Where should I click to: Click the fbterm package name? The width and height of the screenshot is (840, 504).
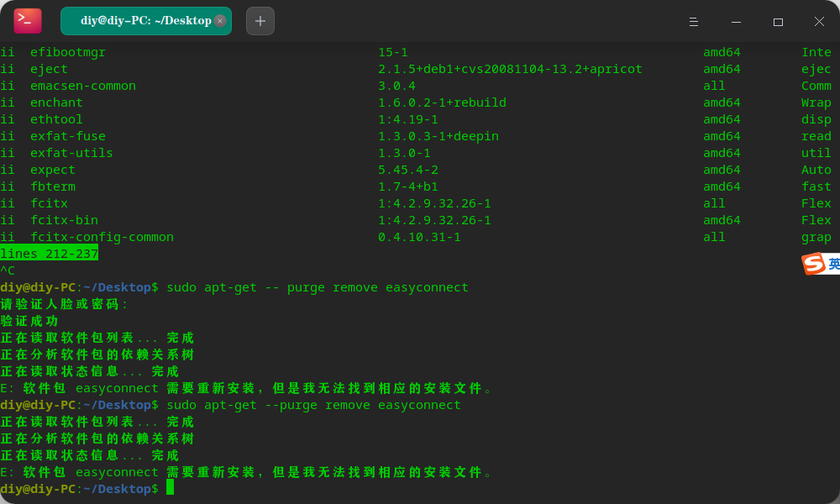click(53, 186)
